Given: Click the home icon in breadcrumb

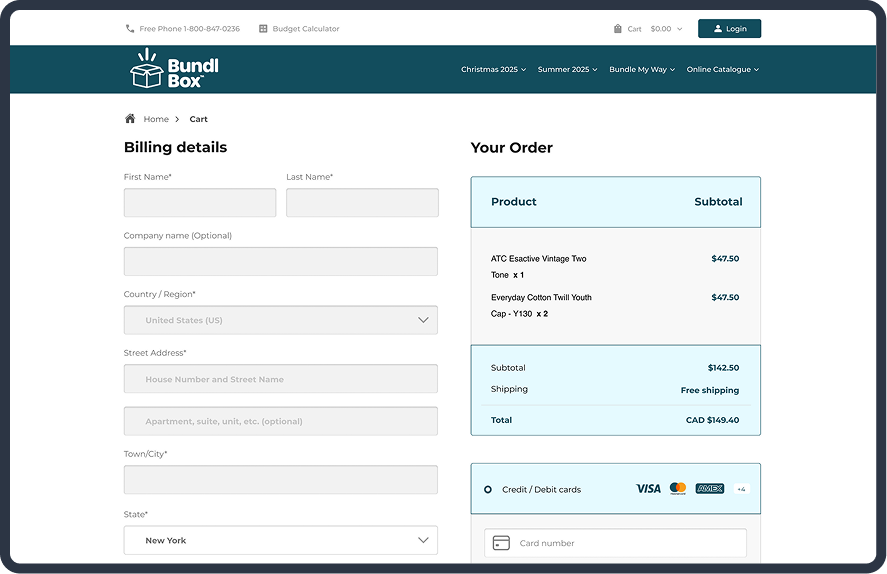Looking at the screenshot, I should click(130, 118).
